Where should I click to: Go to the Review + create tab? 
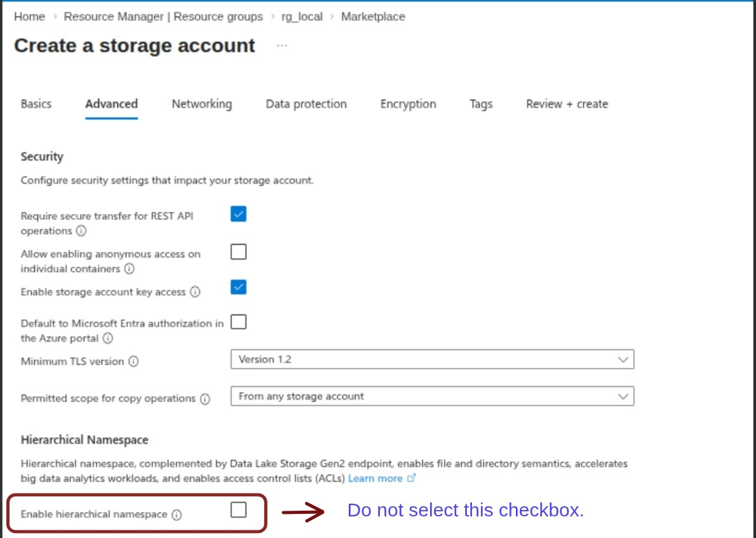567,104
